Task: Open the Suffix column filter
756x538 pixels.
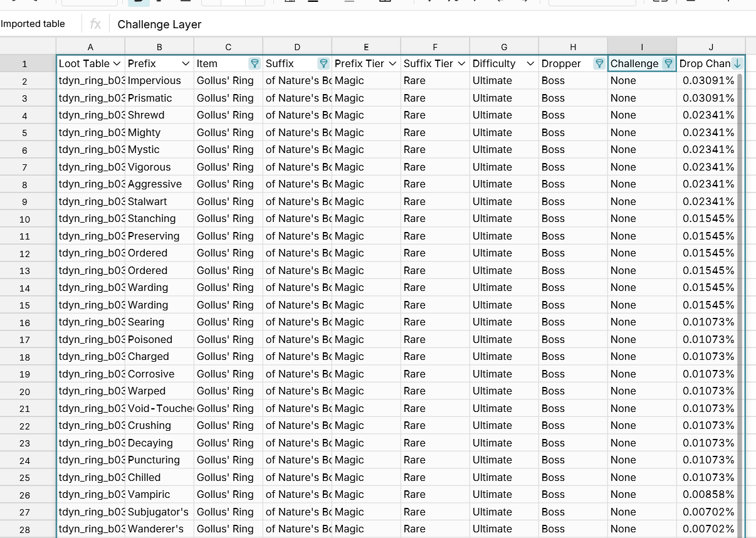Action: point(323,63)
